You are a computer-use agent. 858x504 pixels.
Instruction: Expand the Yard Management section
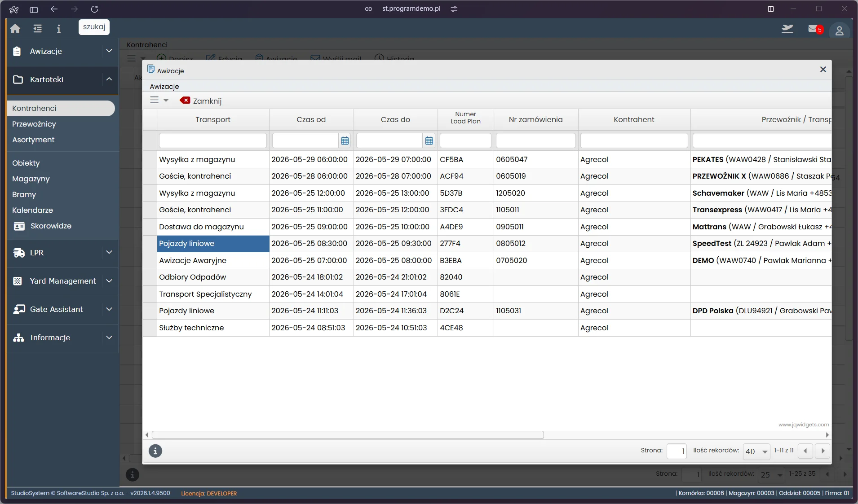109,281
